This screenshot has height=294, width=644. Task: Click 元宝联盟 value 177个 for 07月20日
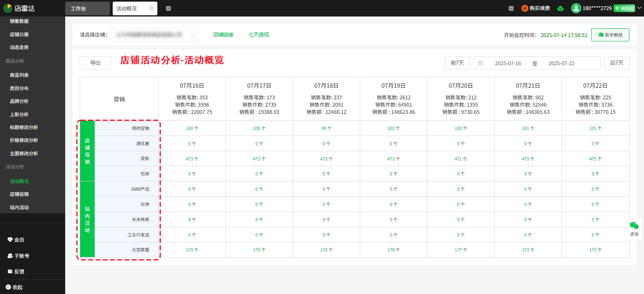[x=461, y=250]
